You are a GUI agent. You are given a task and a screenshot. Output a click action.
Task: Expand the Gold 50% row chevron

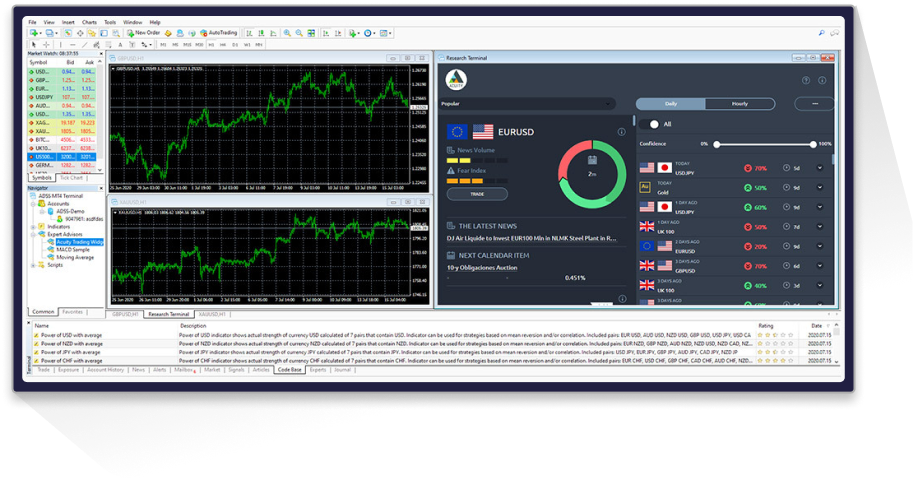[x=820, y=188]
